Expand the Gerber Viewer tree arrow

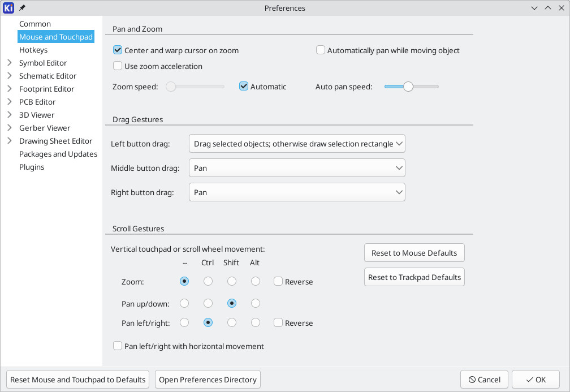(x=10, y=128)
